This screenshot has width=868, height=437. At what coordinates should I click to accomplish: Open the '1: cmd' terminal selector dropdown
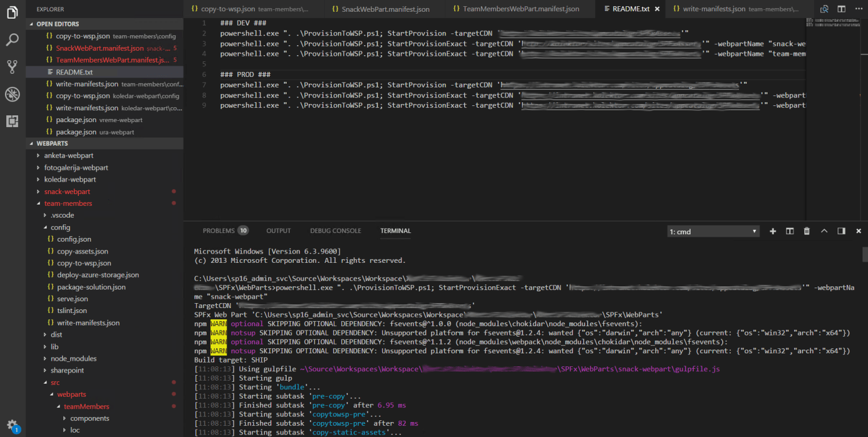point(713,231)
